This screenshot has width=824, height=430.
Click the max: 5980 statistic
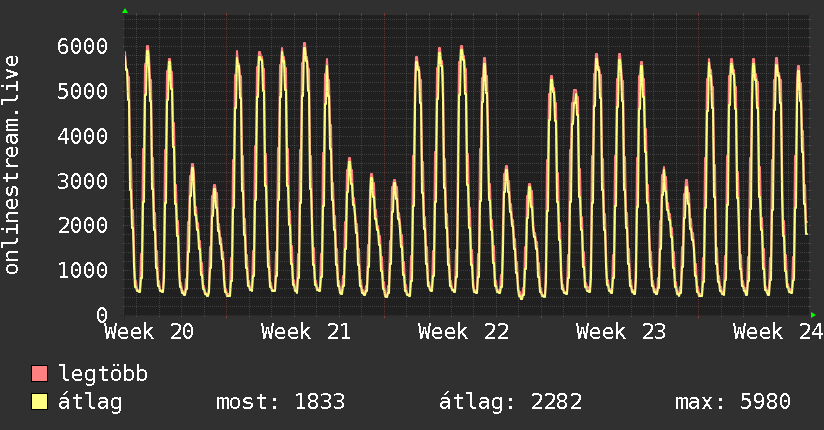733,402
